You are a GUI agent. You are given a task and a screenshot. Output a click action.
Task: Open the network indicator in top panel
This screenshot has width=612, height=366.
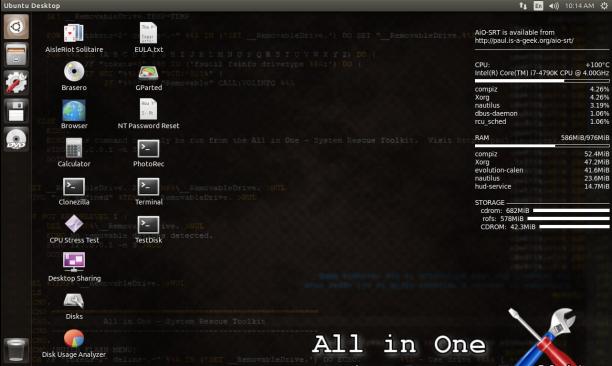[523, 5]
